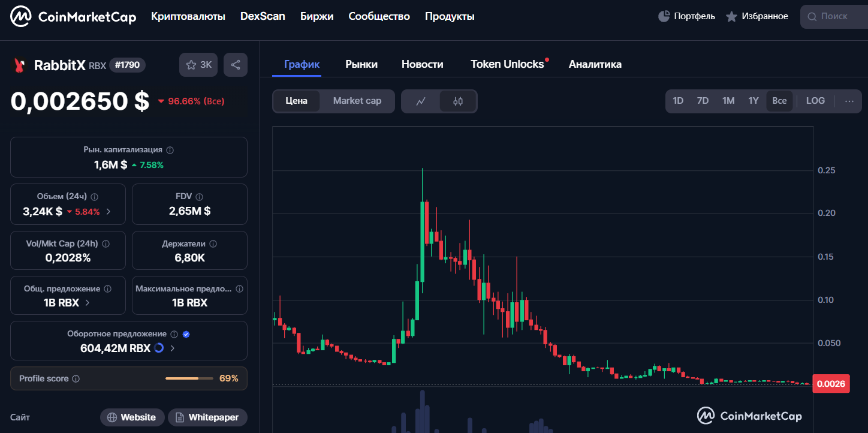The width and height of the screenshot is (868, 433).
Task: Set chart range to Все
Action: 779,101
